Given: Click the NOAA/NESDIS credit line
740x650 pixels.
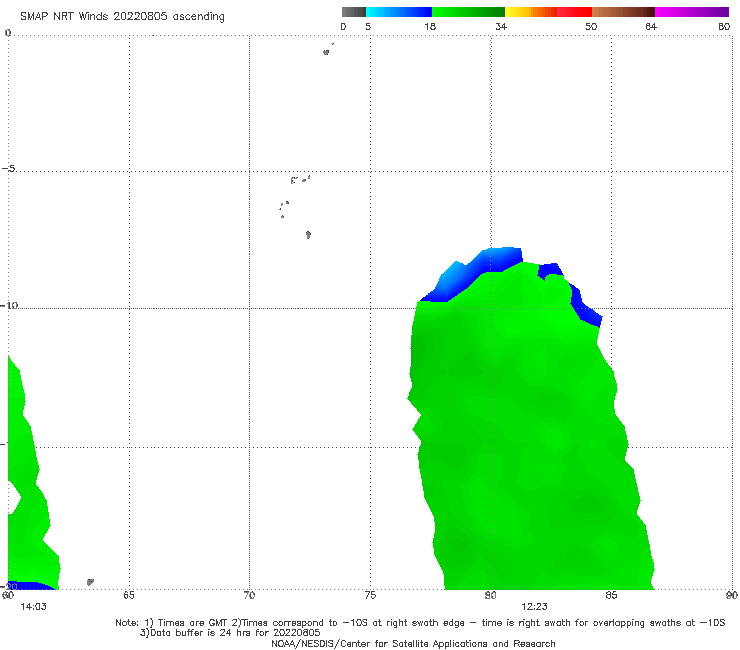Looking at the screenshot, I should (413, 643).
